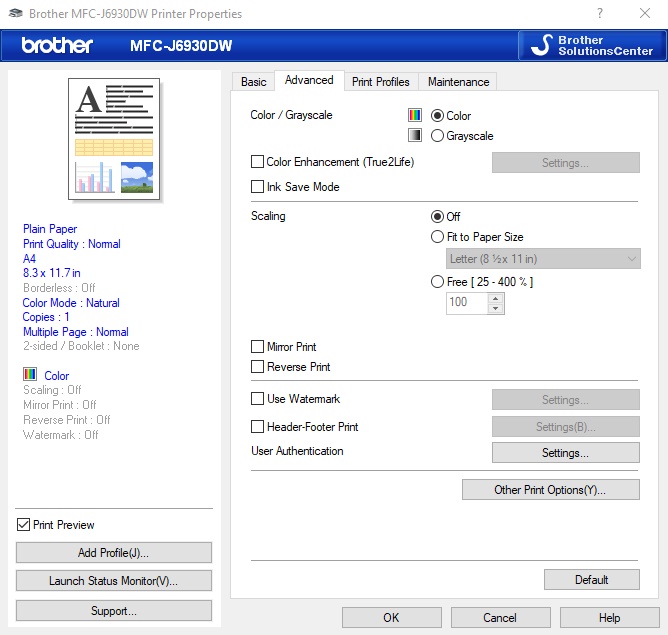Select the Color radio button

coord(437,115)
